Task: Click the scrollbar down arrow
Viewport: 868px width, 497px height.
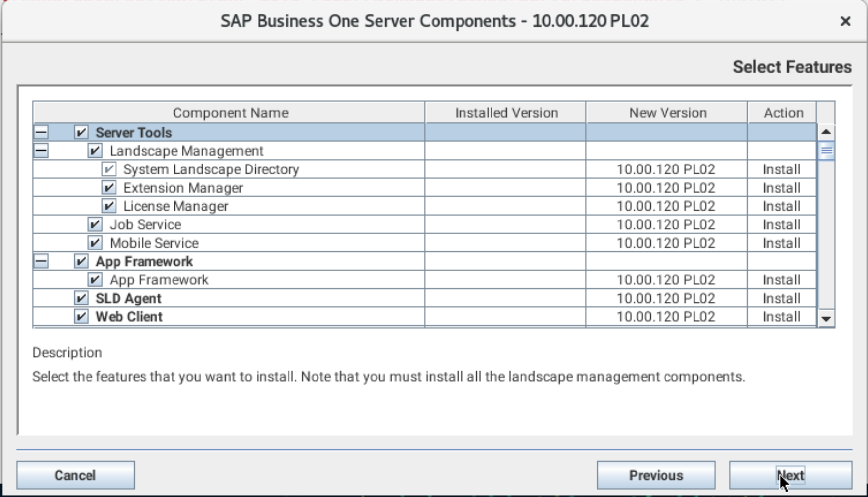Action: pyautogui.click(x=826, y=319)
